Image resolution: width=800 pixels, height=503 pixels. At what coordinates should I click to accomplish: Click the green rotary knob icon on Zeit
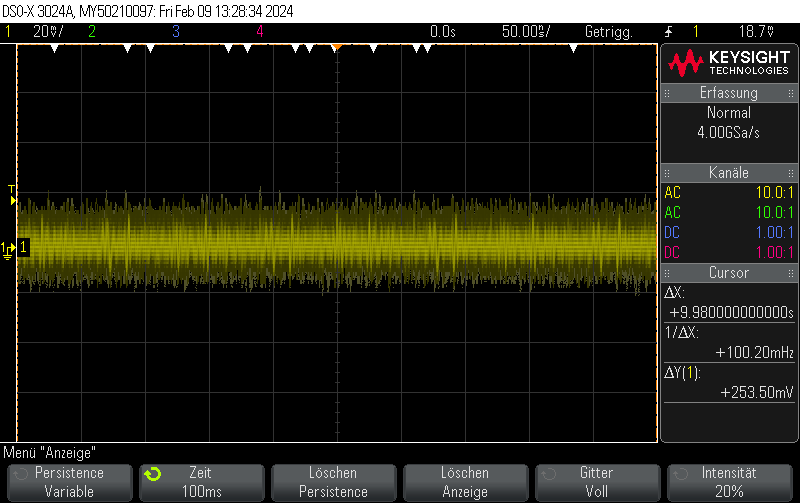(153, 474)
